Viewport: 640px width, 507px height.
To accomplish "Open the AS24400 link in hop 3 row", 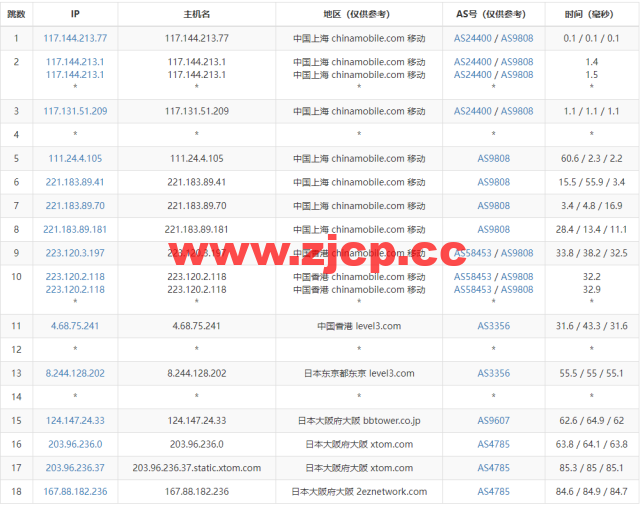I will click(x=473, y=111).
